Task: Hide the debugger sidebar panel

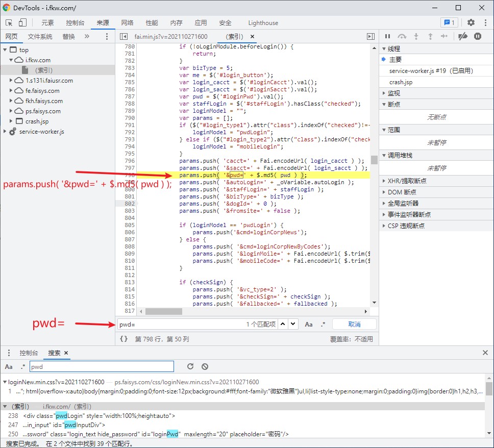Action: [371, 37]
